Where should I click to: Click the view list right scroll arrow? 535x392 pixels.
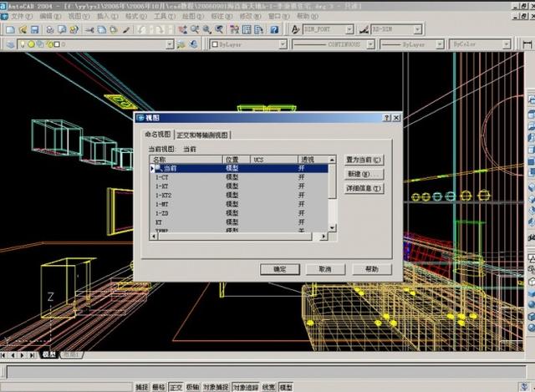click(324, 236)
